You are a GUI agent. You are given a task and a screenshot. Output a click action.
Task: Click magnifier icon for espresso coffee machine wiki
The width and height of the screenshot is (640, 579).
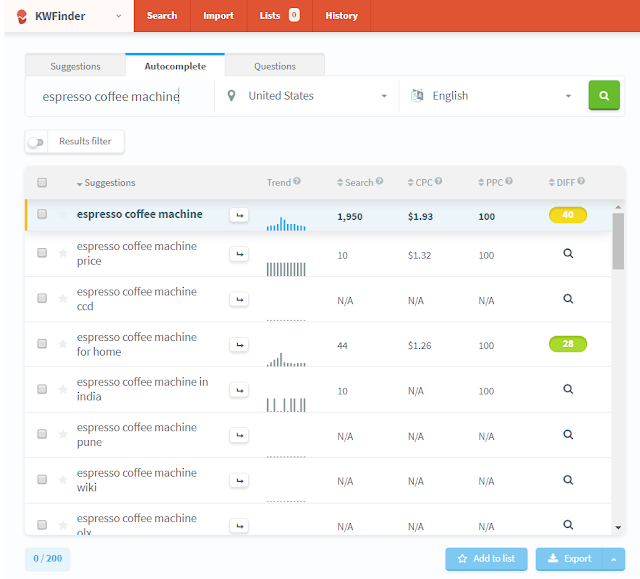tap(568, 480)
